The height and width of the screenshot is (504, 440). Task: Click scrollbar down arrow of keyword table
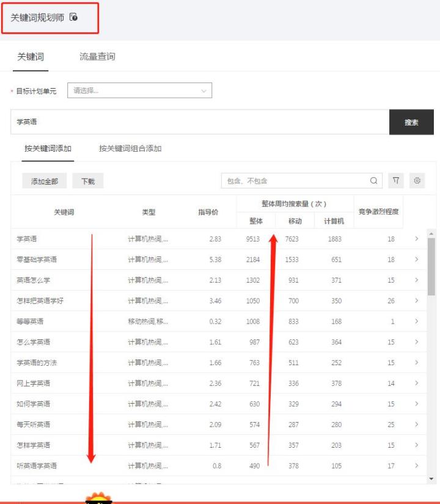[431, 479]
